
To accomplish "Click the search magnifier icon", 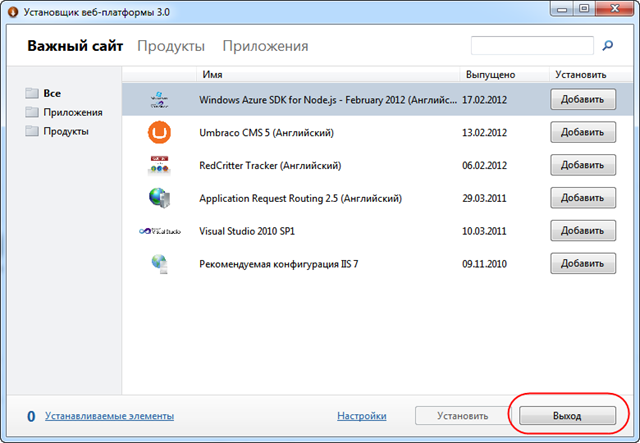I will 608,45.
